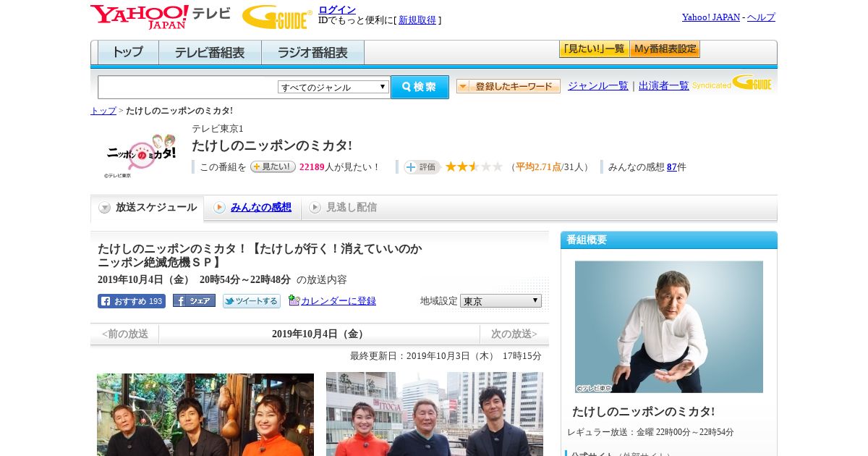This screenshot has width=868, height=456.
Task: Open the すべてのジャンル genre dropdown
Action: point(333,87)
